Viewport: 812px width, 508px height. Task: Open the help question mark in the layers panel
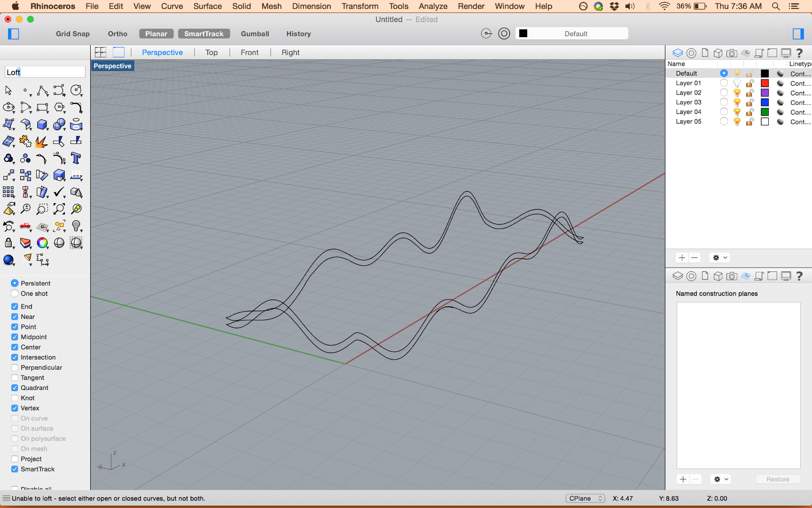(x=799, y=53)
